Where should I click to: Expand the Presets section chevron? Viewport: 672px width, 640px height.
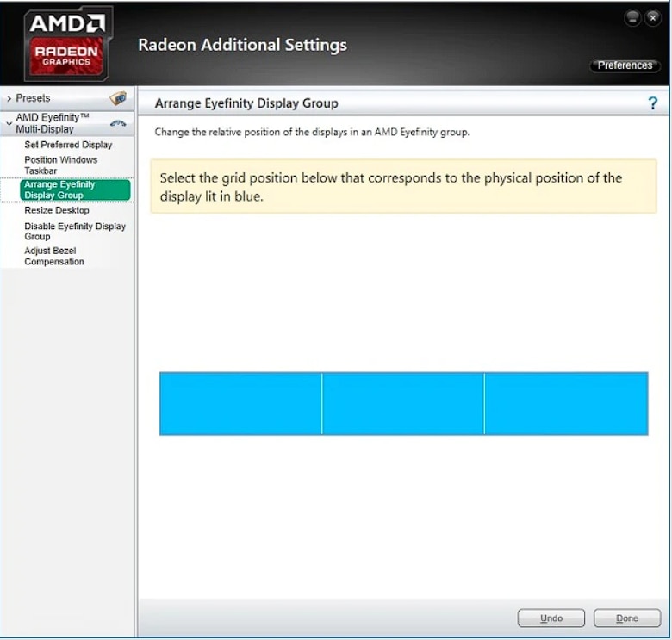tap(9, 98)
